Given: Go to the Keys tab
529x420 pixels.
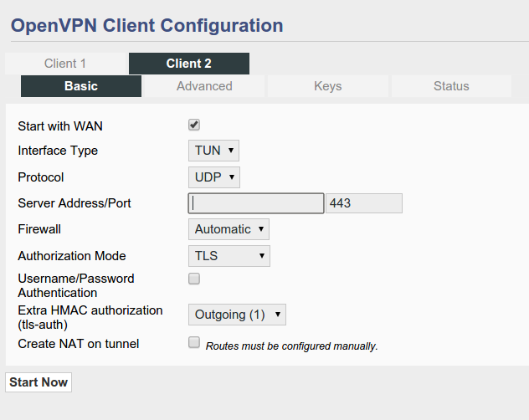Looking at the screenshot, I should 327,86.
